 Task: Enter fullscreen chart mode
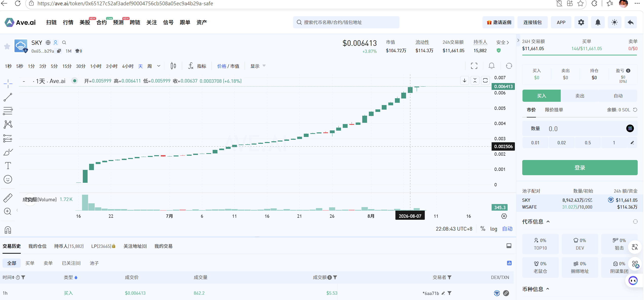(474, 66)
